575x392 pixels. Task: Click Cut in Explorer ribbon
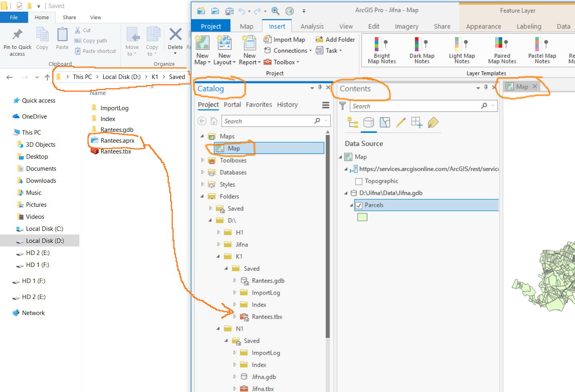click(83, 30)
